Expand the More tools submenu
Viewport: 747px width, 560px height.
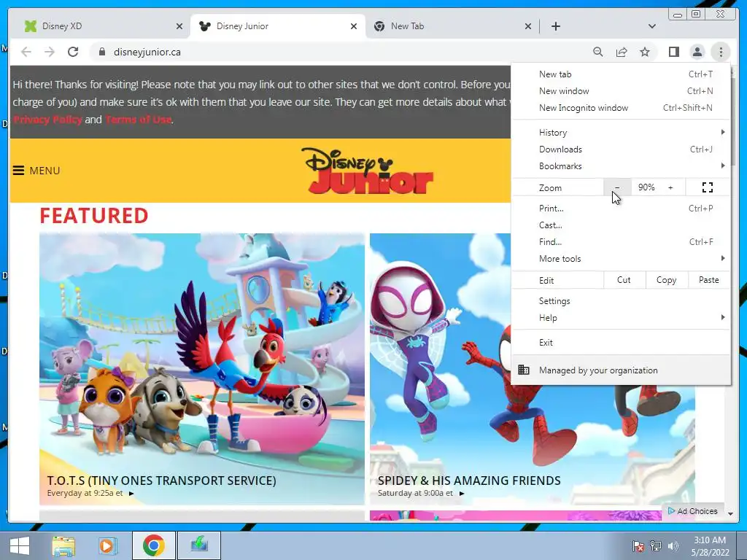click(620, 259)
